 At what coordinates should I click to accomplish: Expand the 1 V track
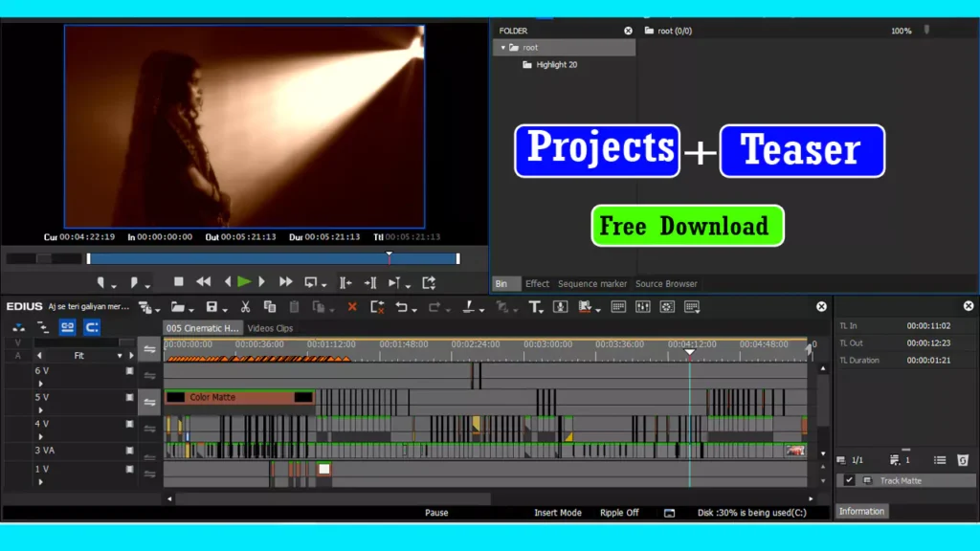click(40, 482)
